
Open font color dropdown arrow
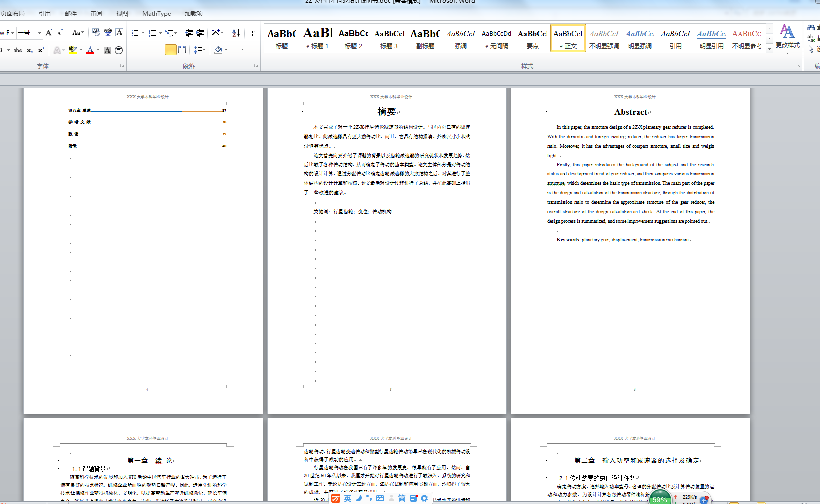pyautogui.click(x=98, y=50)
